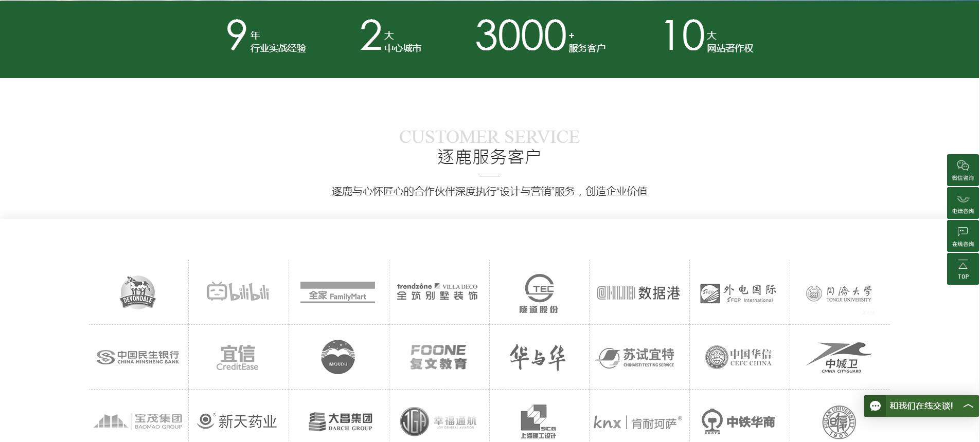This screenshot has width=980, height=442.
Task: Expand the 和我们在线交谈 chat widget
Action: pos(968,406)
